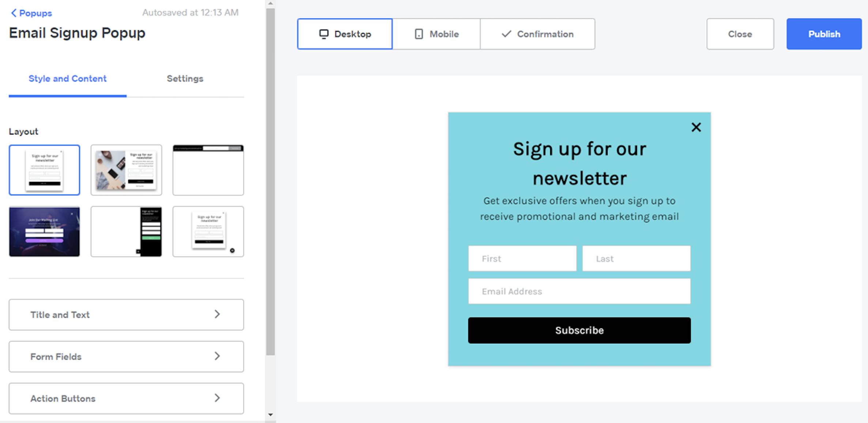Image resolution: width=868 pixels, height=423 pixels.
Task: Switch preview to Desktop view
Action: (345, 34)
